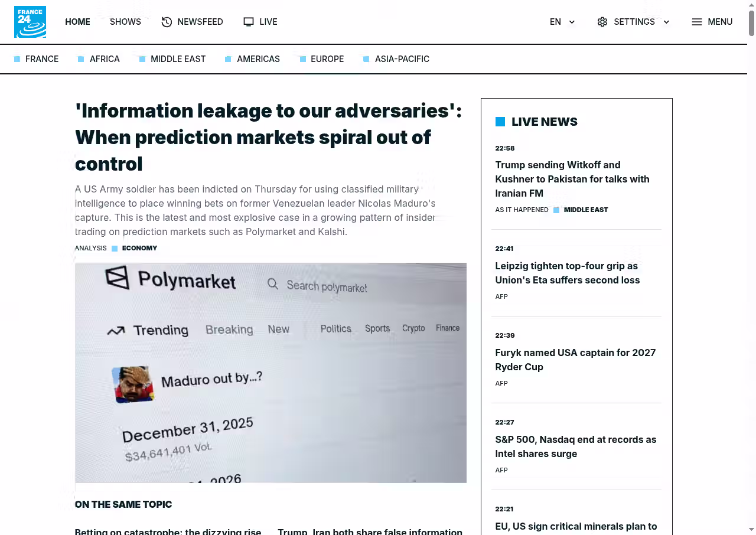The image size is (756, 535).
Task: Go to the Middle East section
Action: pos(178,59)
